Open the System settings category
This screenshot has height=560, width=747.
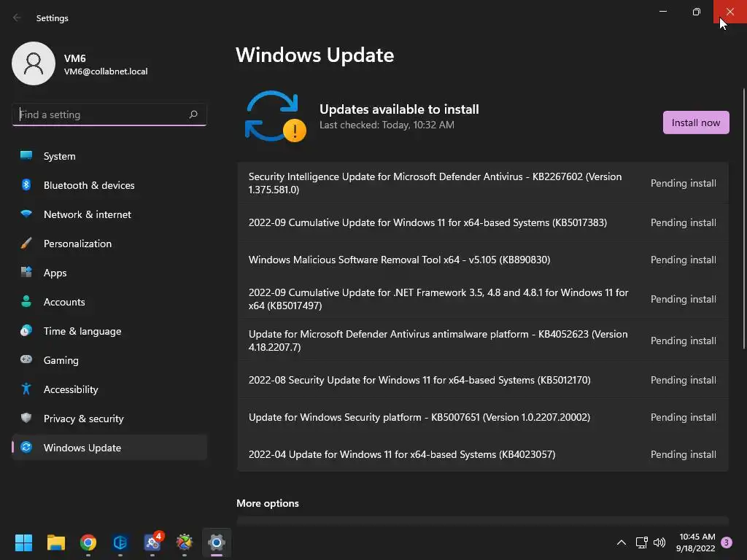click(x=109, y=156)
